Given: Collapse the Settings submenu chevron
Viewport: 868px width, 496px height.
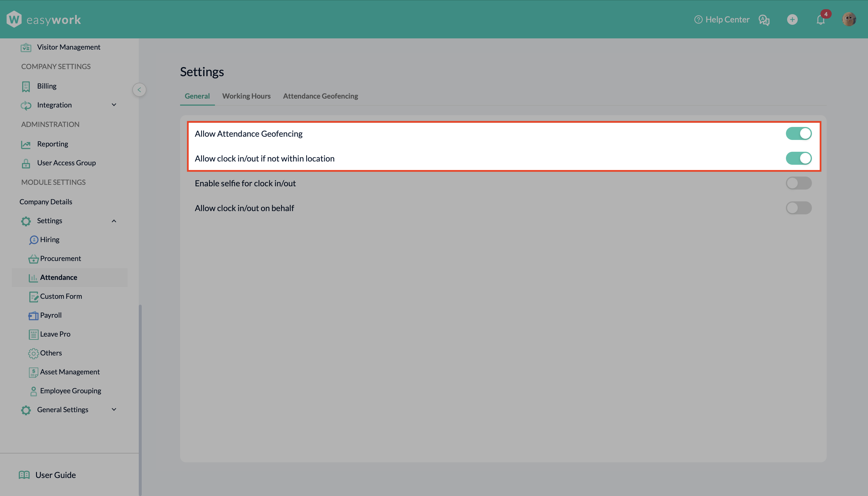Looking at the screenshot, I should click(114, 221).
